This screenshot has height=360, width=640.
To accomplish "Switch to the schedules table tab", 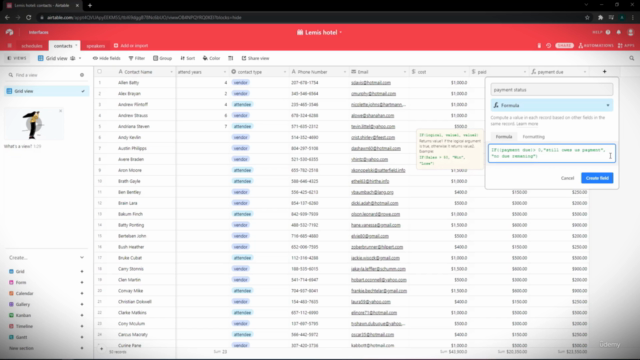I will point(32,46).
